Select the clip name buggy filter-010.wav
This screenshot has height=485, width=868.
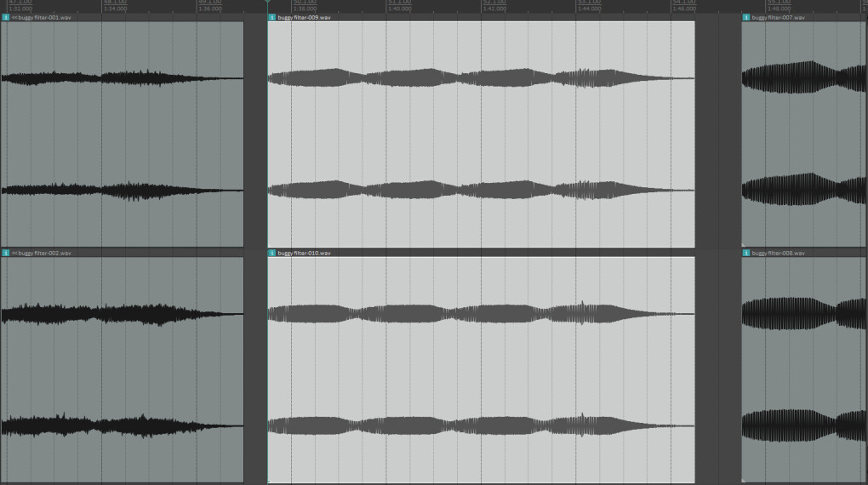click(304, 253)
